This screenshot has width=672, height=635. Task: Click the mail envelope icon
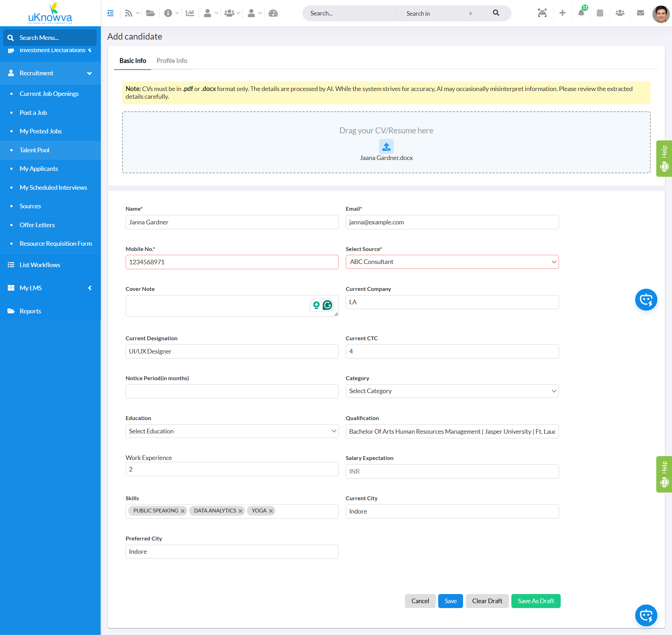click(x=640, y=13)
